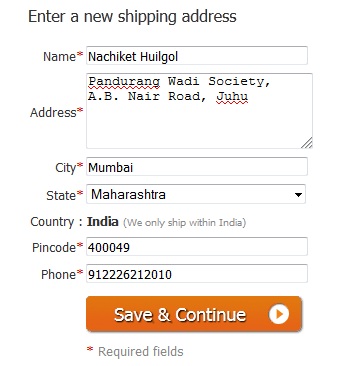Screen dimensions: 362x366
Task: Open the State dropdown arrow
Action: coord(298,194)
